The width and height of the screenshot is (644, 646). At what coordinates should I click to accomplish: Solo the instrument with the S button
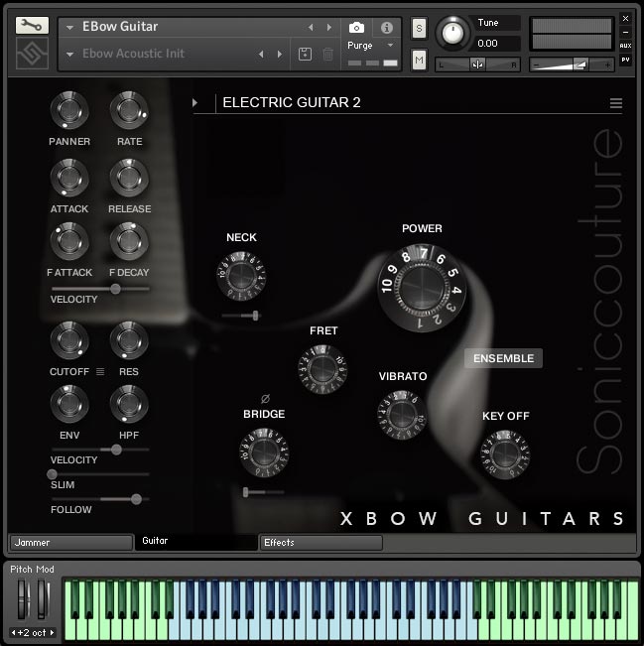click(419, 28)
